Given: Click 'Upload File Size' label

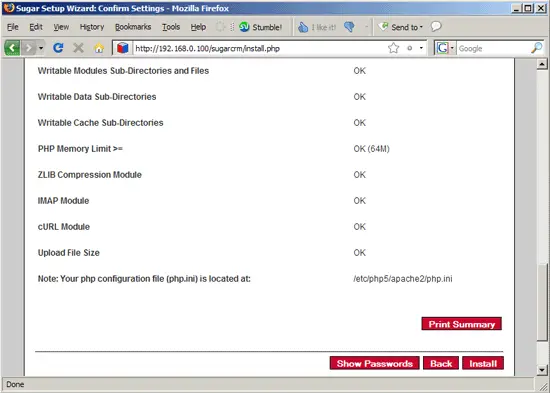Looking at the screenshot, I should (x=68, y=252).
